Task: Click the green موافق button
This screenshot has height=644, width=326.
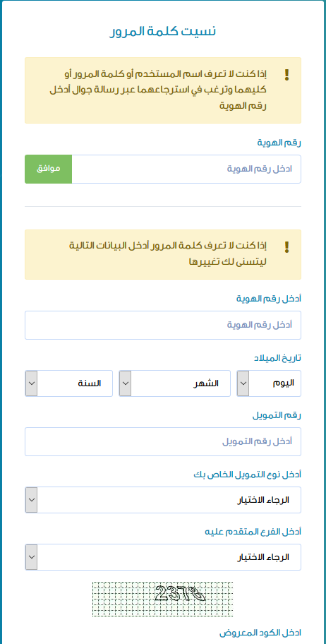Action: coord(49,169)
